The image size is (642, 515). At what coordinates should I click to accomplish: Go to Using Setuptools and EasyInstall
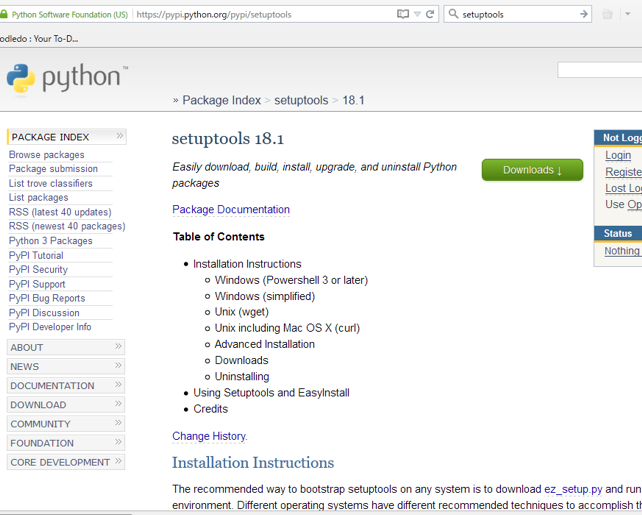[x=271, y=393]
